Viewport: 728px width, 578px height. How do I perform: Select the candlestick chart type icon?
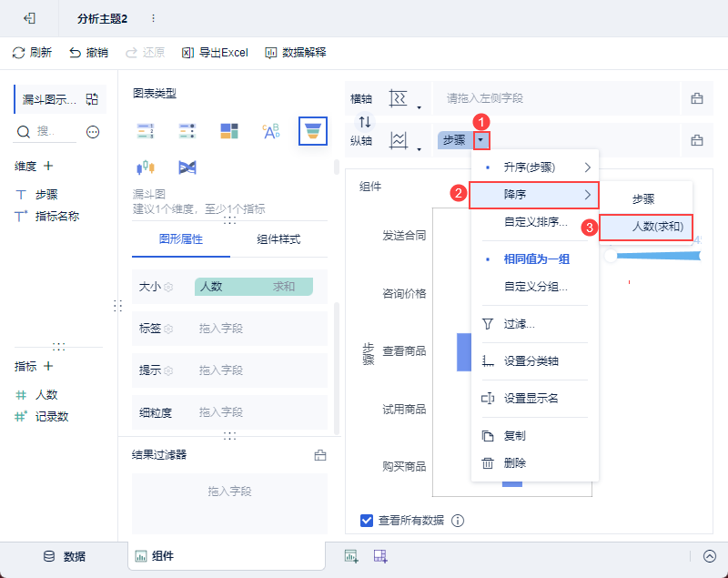(x=146, y=167)
